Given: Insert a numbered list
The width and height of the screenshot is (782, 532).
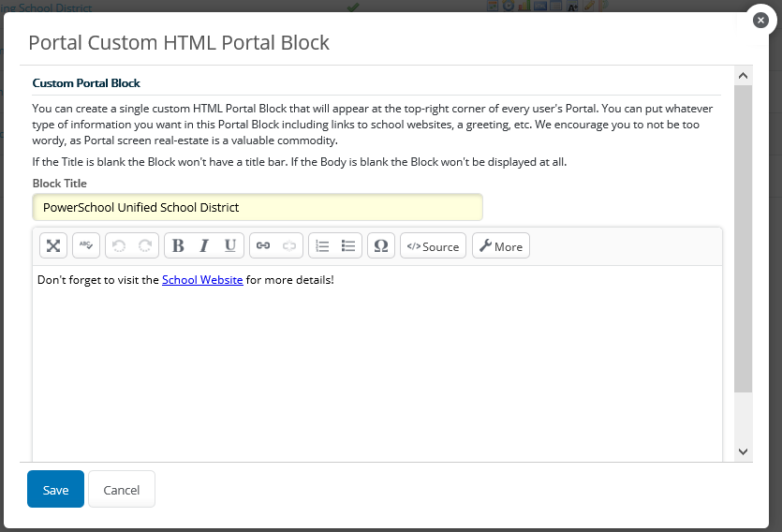Looking at the screenshot, I should coord(322,245).
